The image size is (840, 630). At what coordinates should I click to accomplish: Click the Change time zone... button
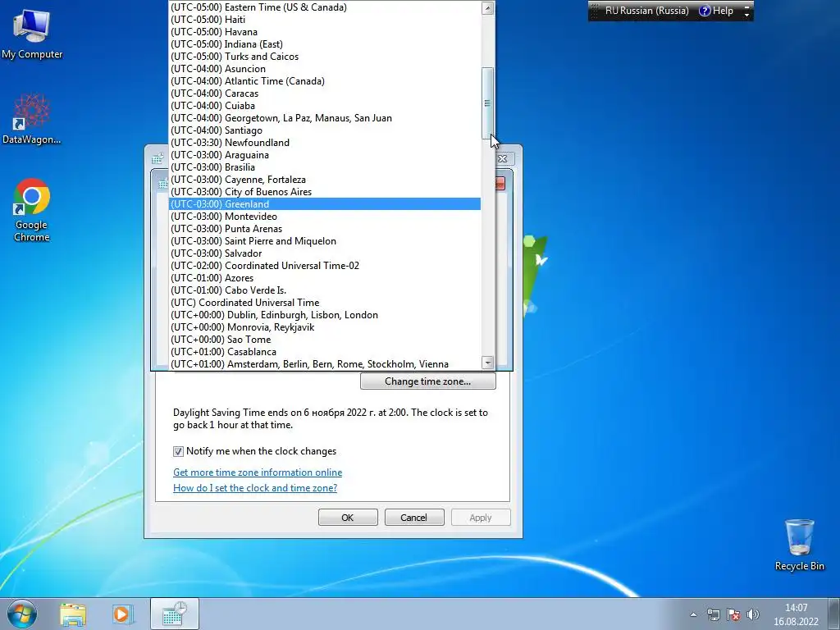coord(428,381)
